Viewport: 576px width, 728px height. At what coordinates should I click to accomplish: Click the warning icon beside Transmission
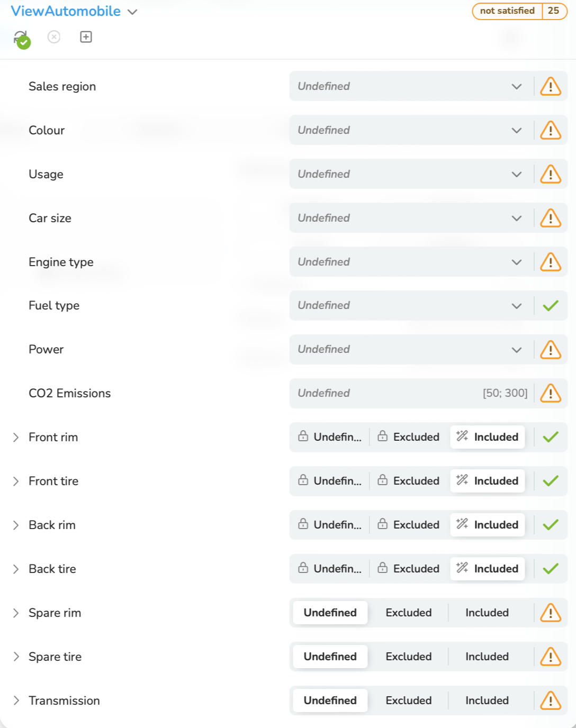pos(551,700)
